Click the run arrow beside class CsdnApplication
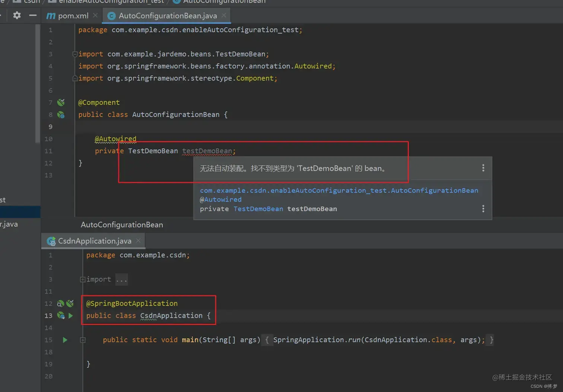The width and height of the screenshot is (563, 392). [70, 315]
